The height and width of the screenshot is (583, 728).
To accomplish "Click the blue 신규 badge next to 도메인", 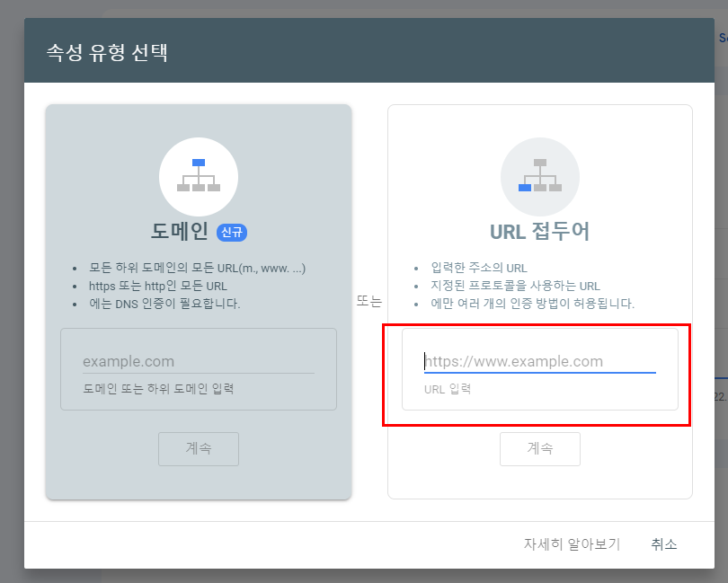I will (232, 232).
